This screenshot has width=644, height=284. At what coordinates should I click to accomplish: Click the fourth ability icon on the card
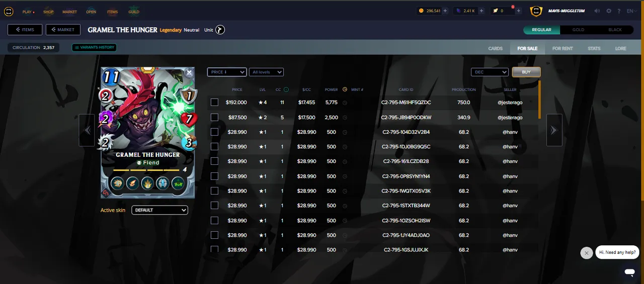[162, 183]
